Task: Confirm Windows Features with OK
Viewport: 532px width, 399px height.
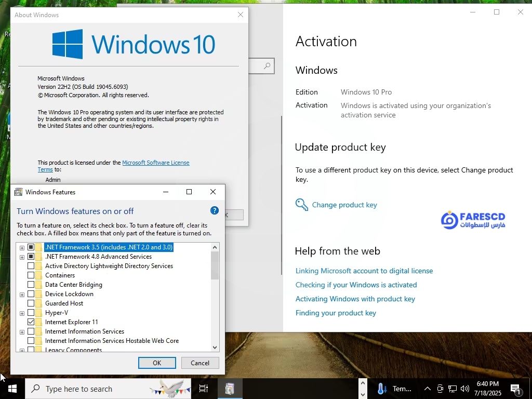Action: pos(157,363)
